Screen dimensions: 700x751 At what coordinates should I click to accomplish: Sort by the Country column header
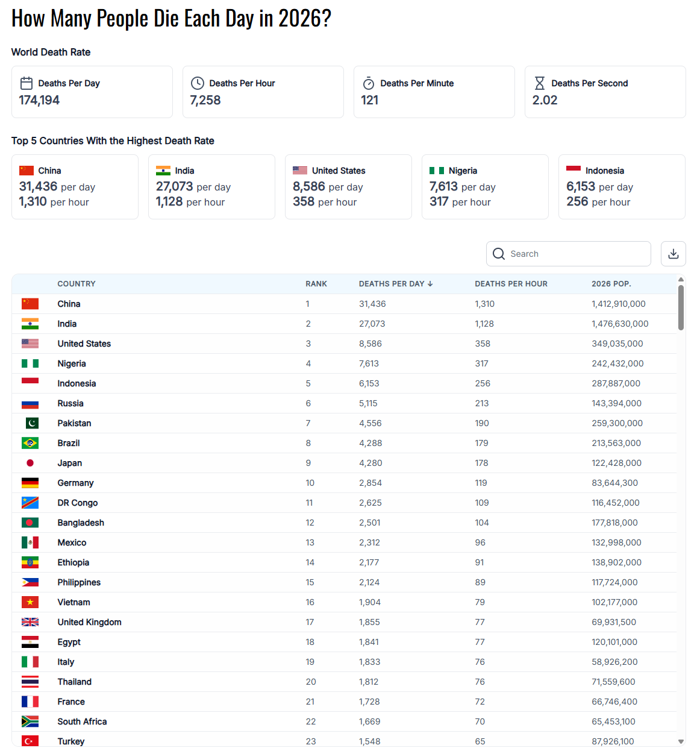click(x=77, y=284)
